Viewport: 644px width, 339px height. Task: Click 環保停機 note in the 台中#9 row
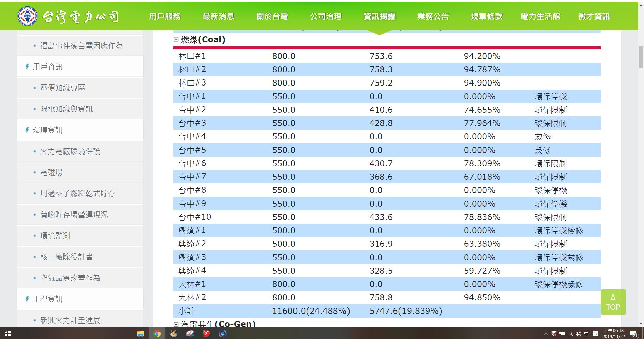tap(550, 204)
